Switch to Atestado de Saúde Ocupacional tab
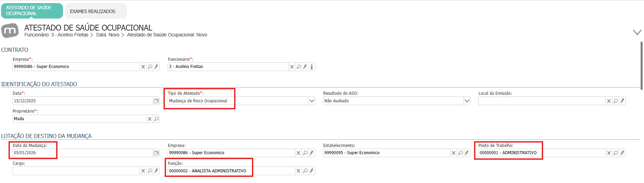Screen dimensions: 644x183 pos(32,11)
